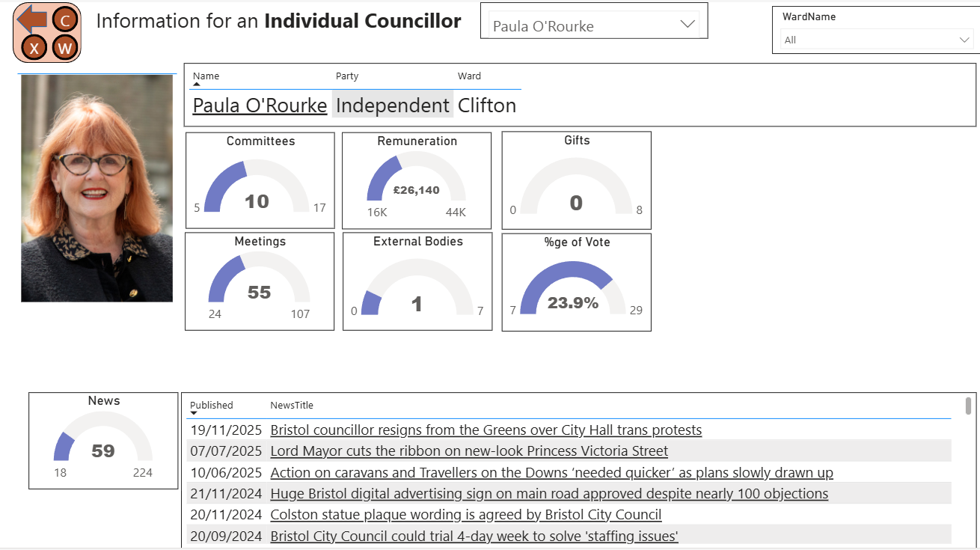
Task: Click the circular W icon
Action: pyautogui.click(x=66, y=49)
